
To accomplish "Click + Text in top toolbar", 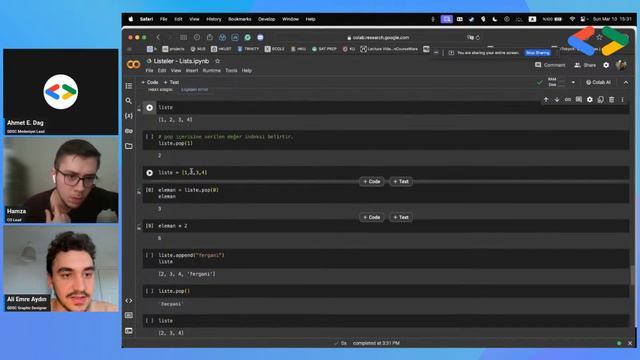I will (171, 82).
